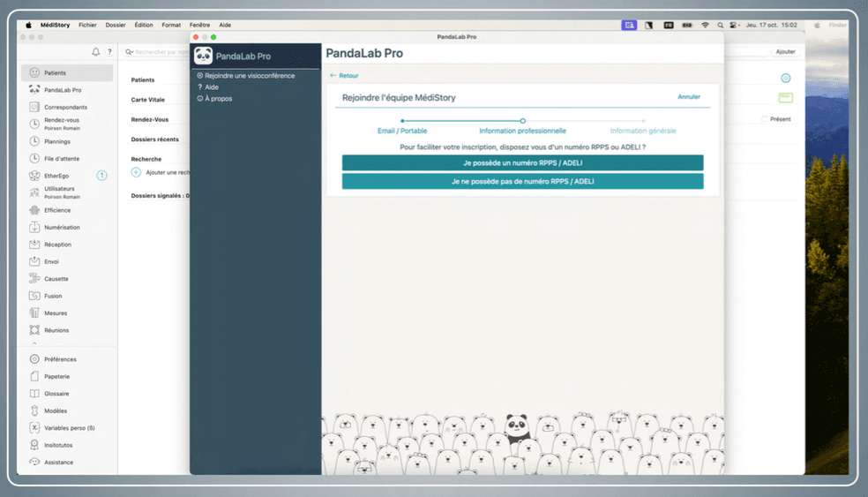Open the Glossaire book icon

[x=34, y=394]
